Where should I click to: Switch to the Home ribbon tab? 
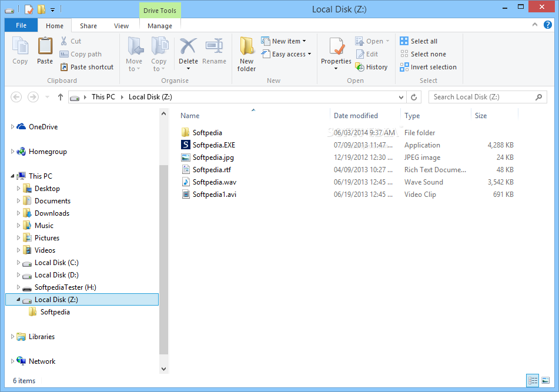55,26
